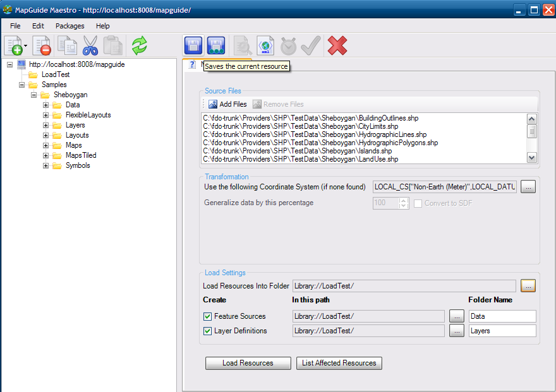Click the Add new resource toolbar icon
The image size is (556, 392).
click(13, 45)
